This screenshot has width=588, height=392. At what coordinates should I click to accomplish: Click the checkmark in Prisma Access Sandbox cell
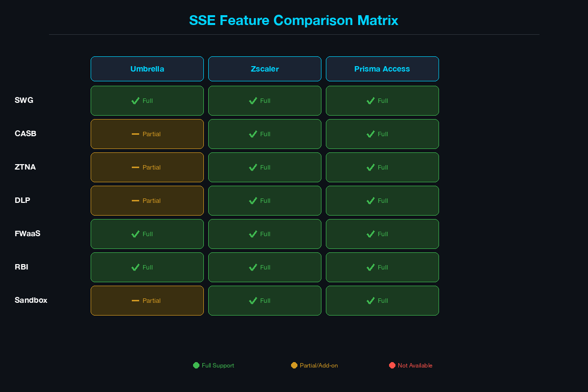click(x=371, y=300)
